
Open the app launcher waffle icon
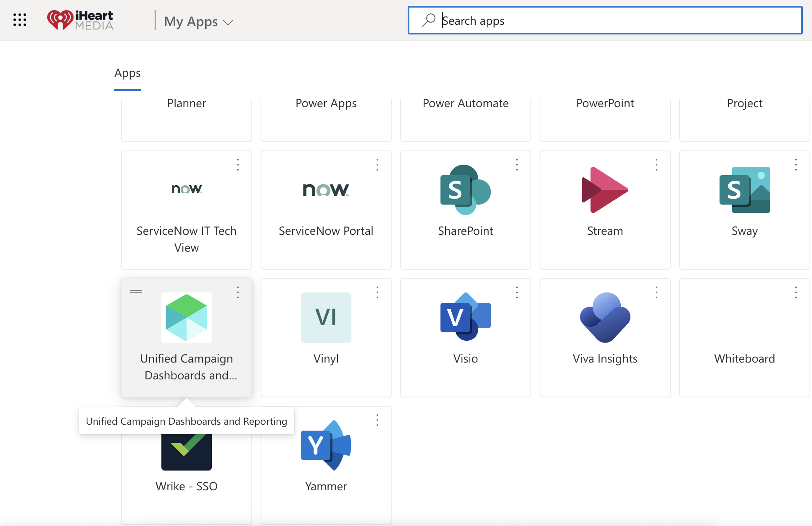point(20,20)
